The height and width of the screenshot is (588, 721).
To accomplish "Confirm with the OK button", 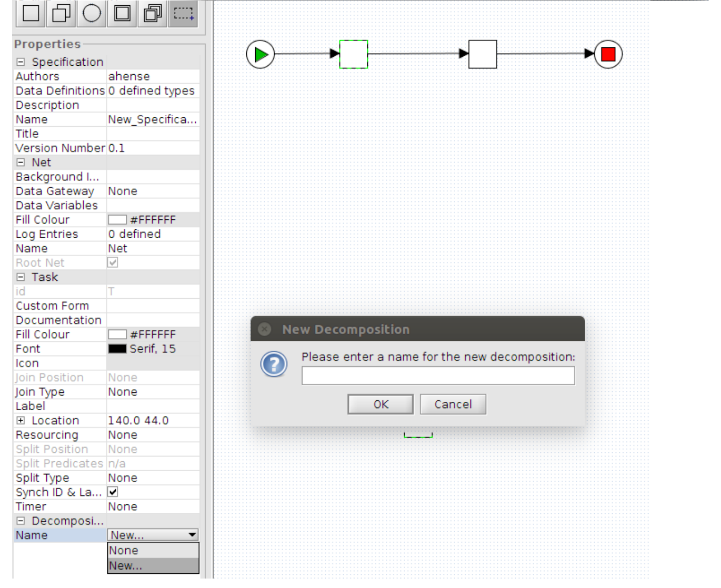I will (x=380, y=404).
